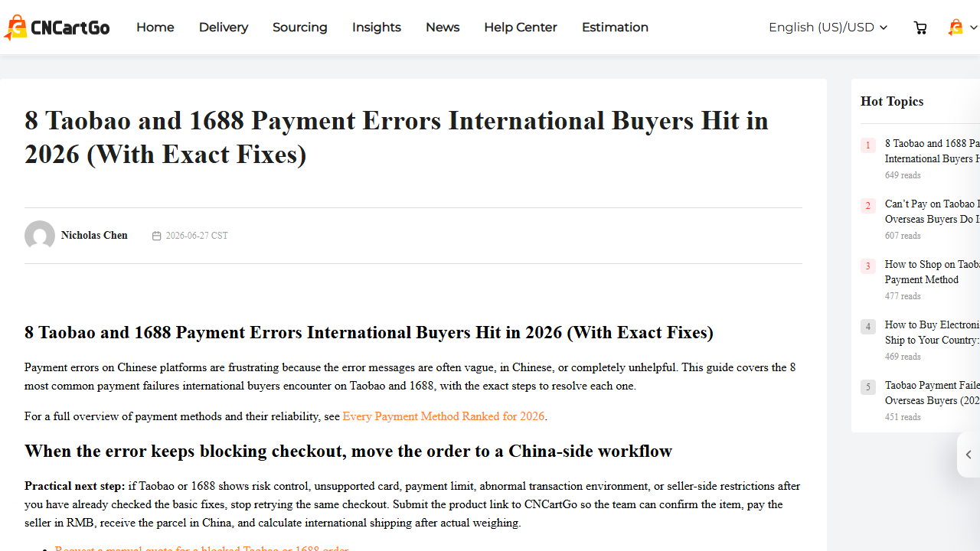
Task: Click the 469 reads count
Action: [903, 357]
